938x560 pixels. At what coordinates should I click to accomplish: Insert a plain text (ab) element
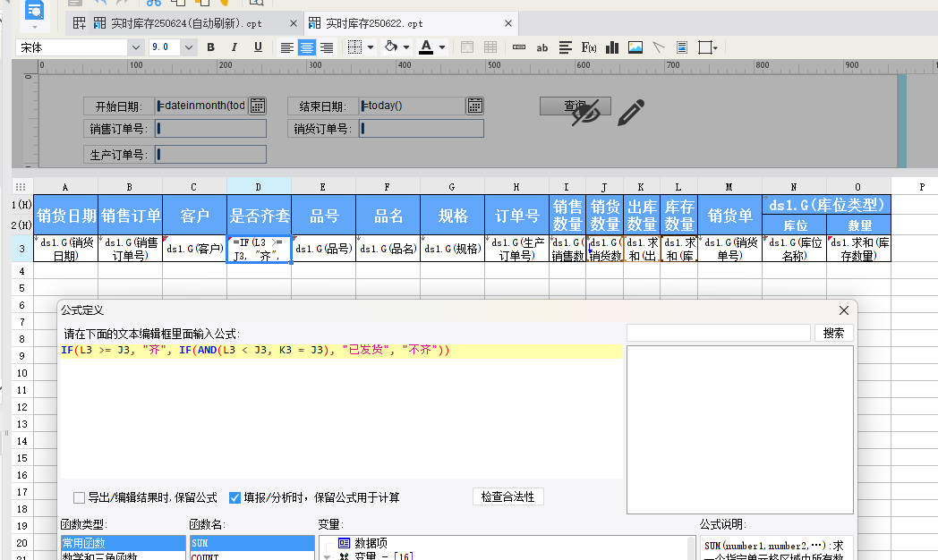[x=542, y=47]
